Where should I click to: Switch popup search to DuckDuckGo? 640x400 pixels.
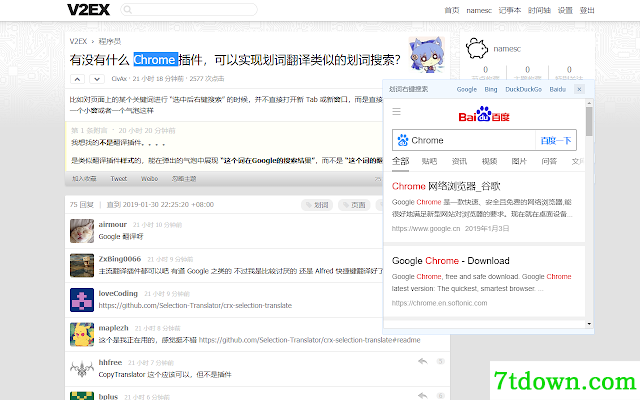[523, 89]
